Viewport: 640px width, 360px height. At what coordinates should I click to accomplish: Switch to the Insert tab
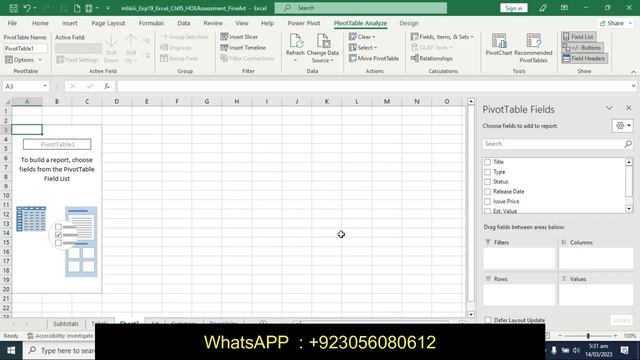[70, 23]
